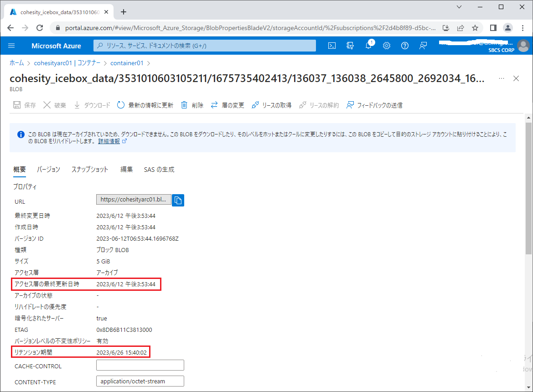Toggle the browser side panel icon
533x392 pixels.
(x=493, y=28)
